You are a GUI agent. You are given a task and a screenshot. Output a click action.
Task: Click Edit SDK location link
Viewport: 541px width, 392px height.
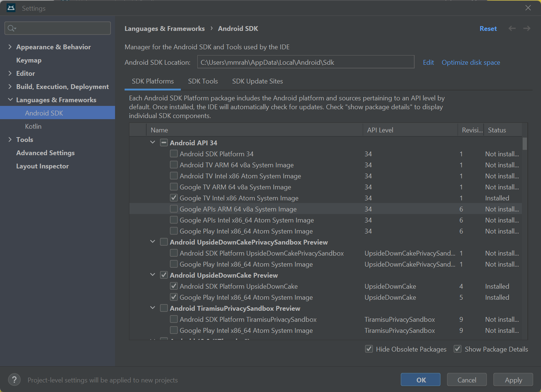428,63
